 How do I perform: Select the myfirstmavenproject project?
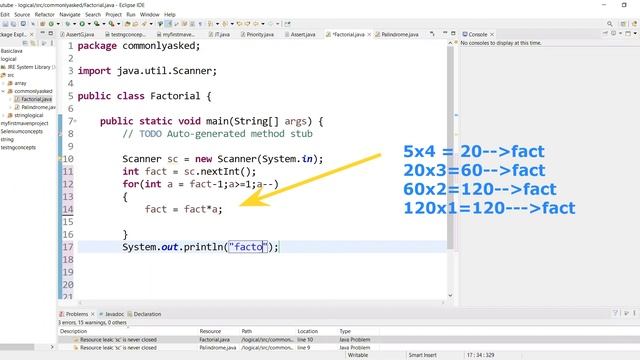pos(24,123)
